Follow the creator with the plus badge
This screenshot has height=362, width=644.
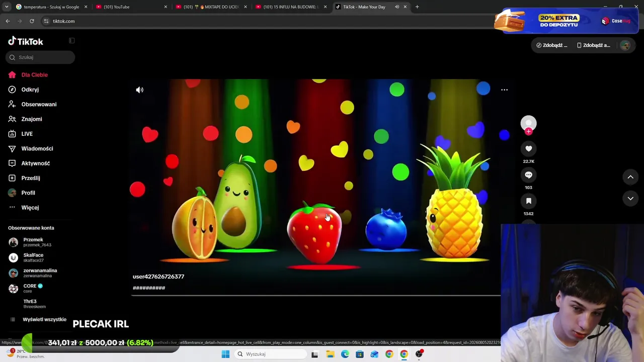[x=528, y=132]
